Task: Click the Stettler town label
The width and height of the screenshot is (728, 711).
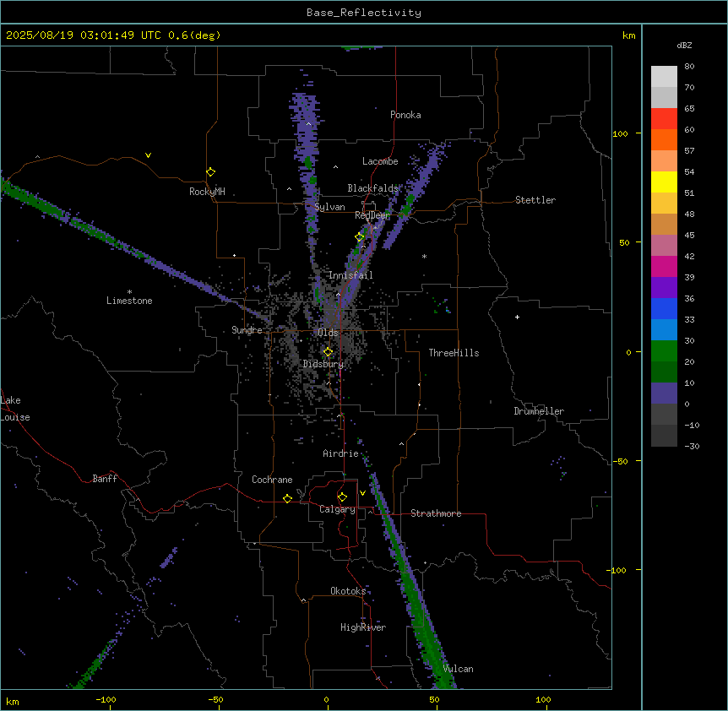Action: click(x=535, y=200)
